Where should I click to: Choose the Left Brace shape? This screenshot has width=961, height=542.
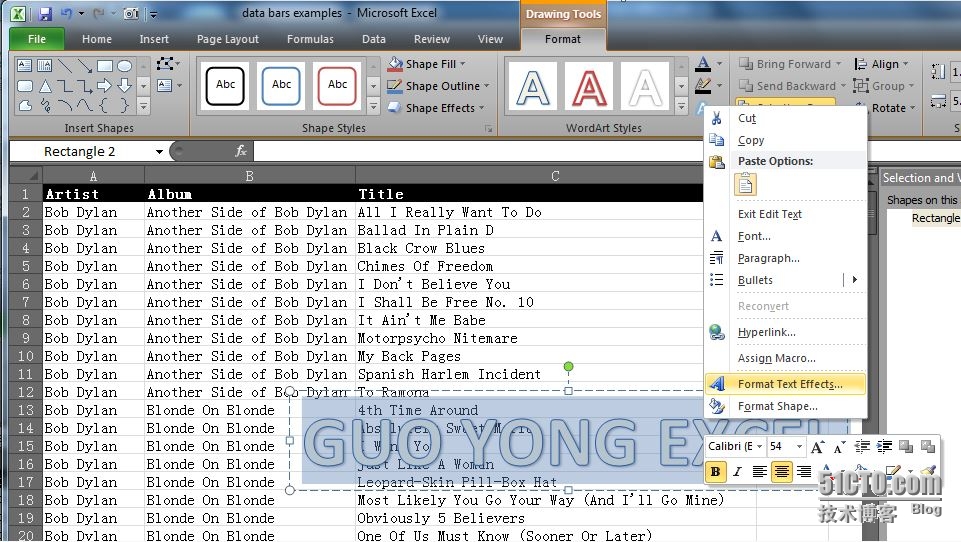[105, 105]
